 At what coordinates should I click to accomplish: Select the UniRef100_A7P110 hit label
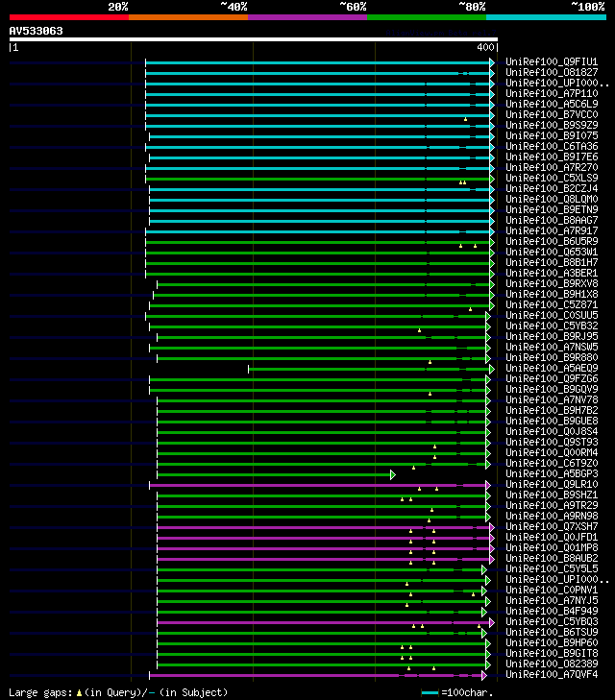[x=552, y=93]
